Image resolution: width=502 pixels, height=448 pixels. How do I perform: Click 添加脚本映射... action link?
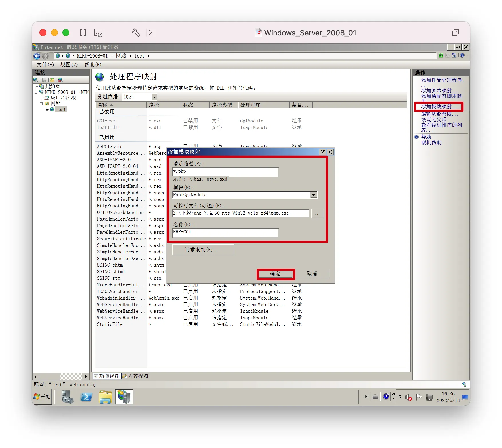tap(440, 91)
